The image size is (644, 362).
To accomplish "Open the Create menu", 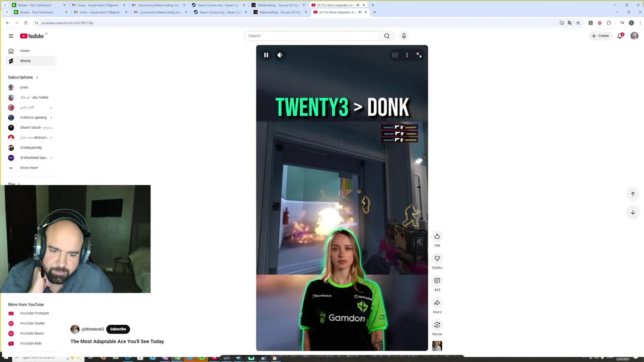I will (600, 36).
